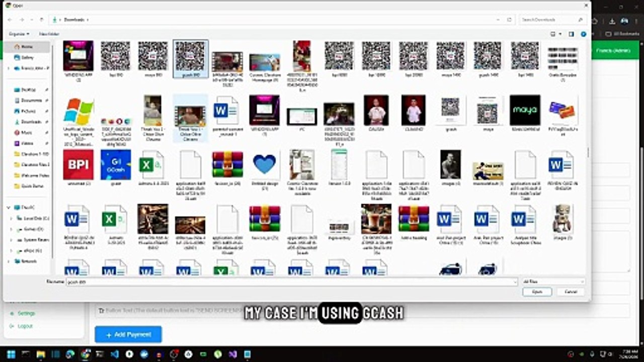Screen dimensions: 644x362
Task: Open the Chrome downloads icon in the browser toolbar
Action: pyautogui.click(x=612, y=21)
